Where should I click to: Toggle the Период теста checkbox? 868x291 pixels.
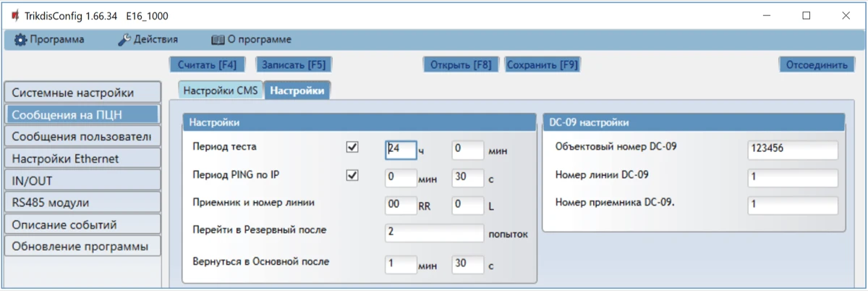353,147
